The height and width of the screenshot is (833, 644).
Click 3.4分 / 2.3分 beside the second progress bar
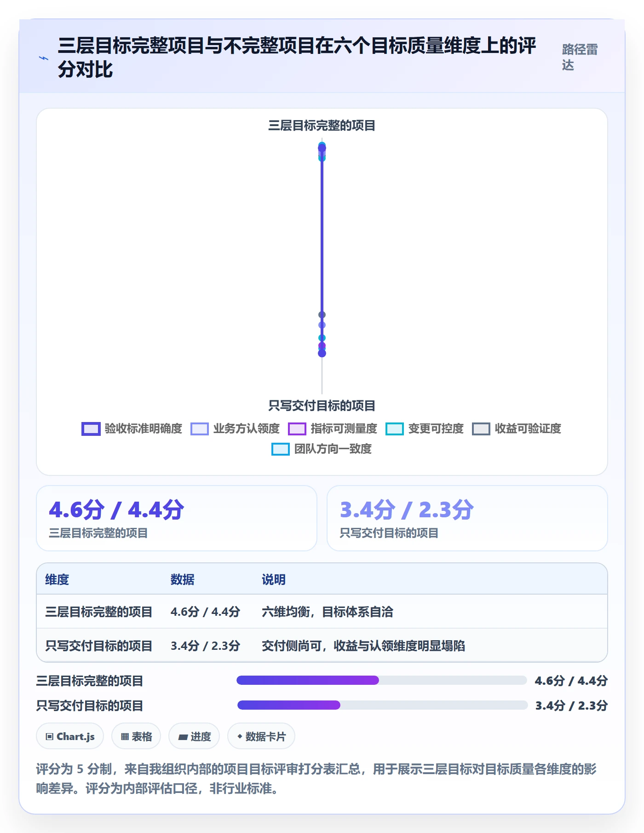(x=571, y=706)
